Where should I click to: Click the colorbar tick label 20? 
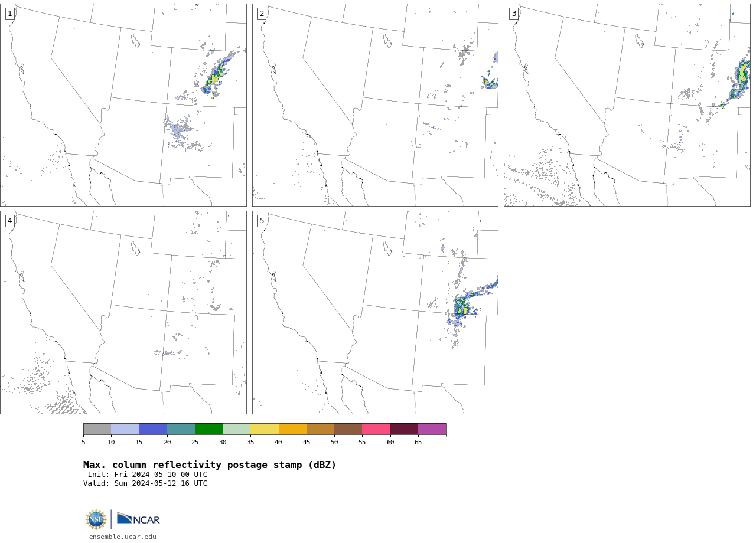tap(167, 442)
